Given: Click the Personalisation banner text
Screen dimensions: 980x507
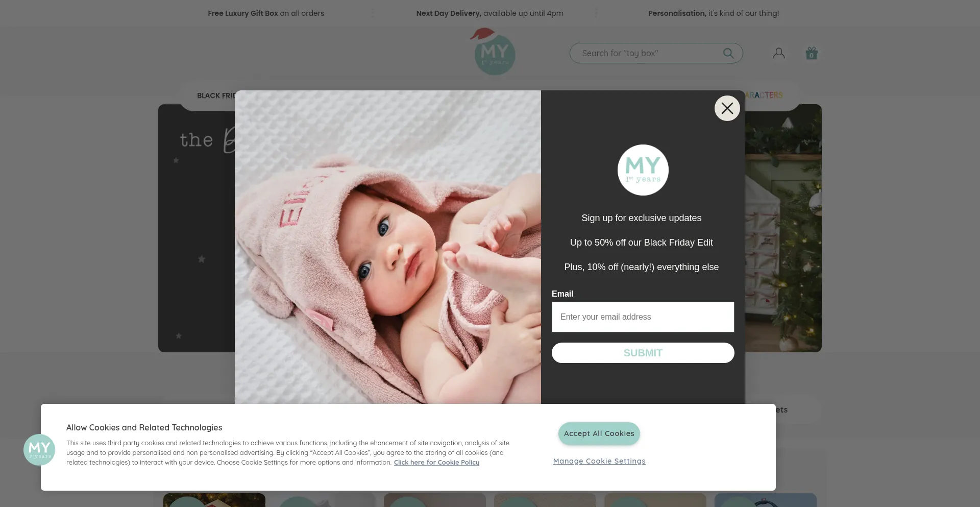Looking at the screenshot, I should click(714, 13).
